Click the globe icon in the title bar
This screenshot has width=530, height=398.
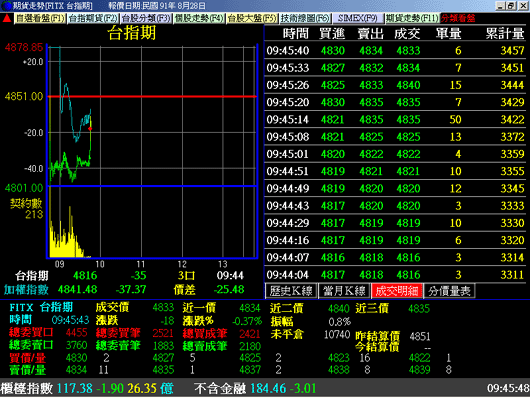point(6,6)
